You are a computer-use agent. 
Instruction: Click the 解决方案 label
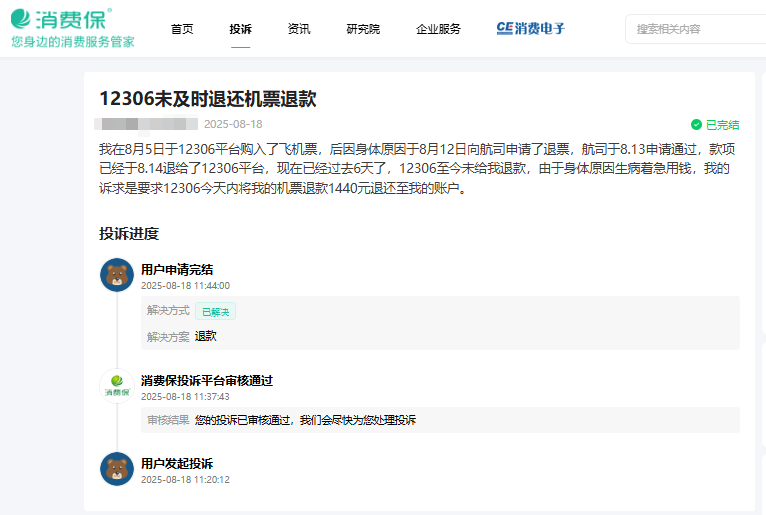tap(168, 337)
